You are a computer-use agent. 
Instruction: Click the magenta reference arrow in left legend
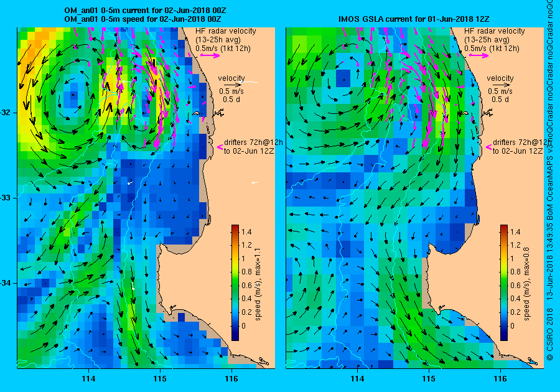tap(210, 55)
